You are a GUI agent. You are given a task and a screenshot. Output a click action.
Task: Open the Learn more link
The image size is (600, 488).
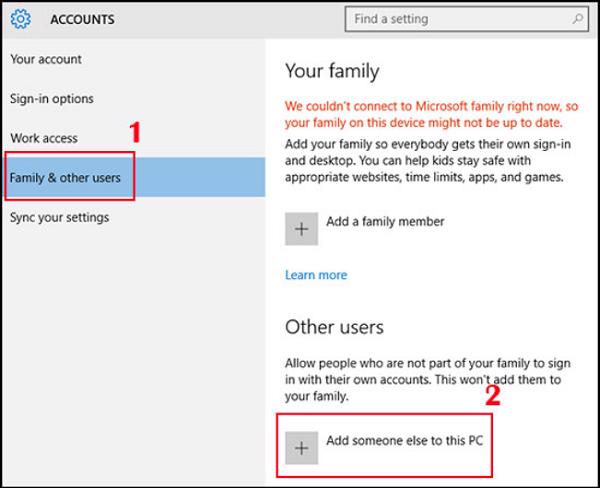click(x=316, y=275)
